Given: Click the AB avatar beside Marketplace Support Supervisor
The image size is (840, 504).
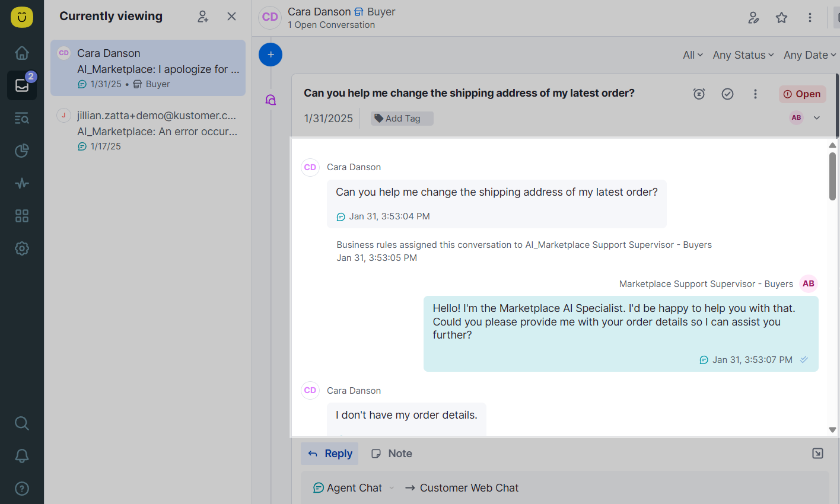Looking at the screenshot, I should click(809, 284).
